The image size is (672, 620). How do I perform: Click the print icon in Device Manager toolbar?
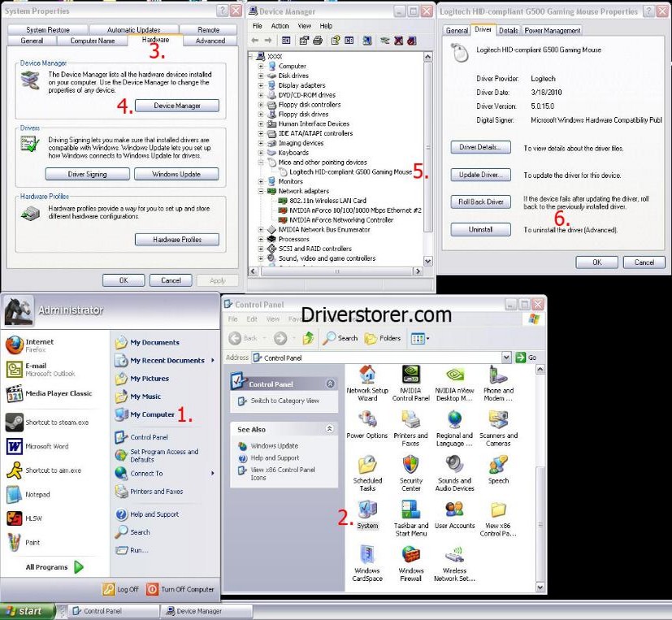(x=318, y=41)
